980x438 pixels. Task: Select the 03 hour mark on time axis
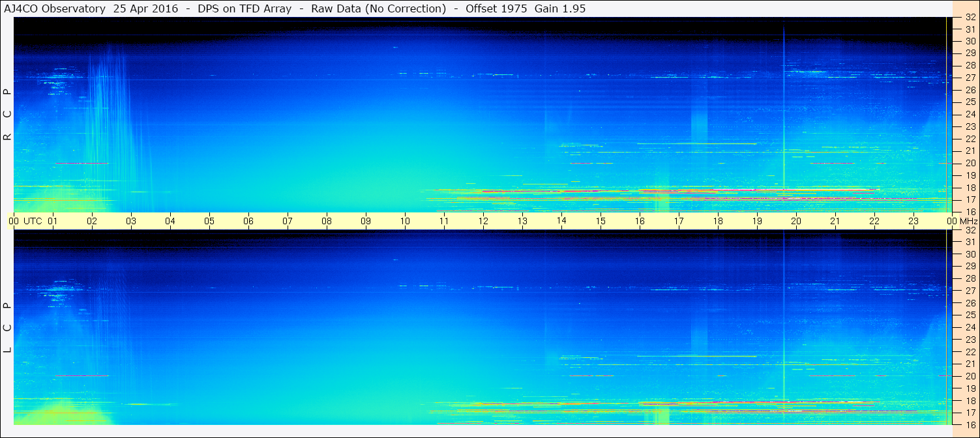pyautogui.click(x=131, y=221)
